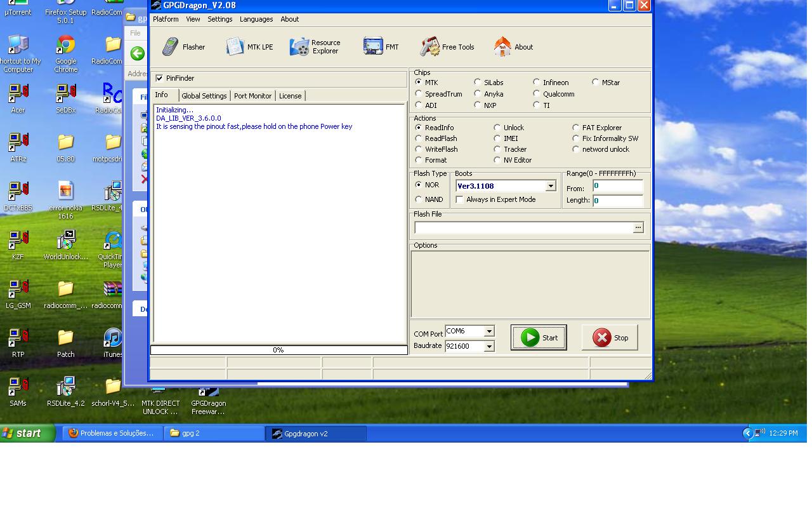
Task: Expand the Boots version dropdown
Action: [551, 186]
